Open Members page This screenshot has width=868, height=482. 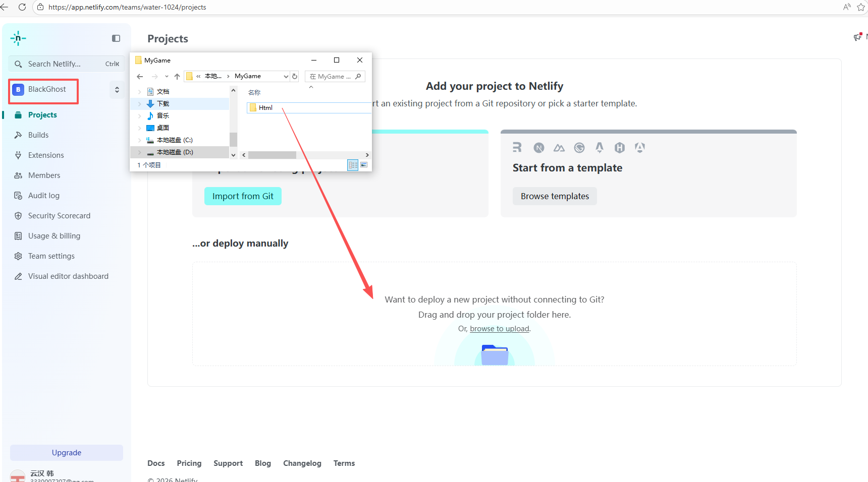point(44,175)
